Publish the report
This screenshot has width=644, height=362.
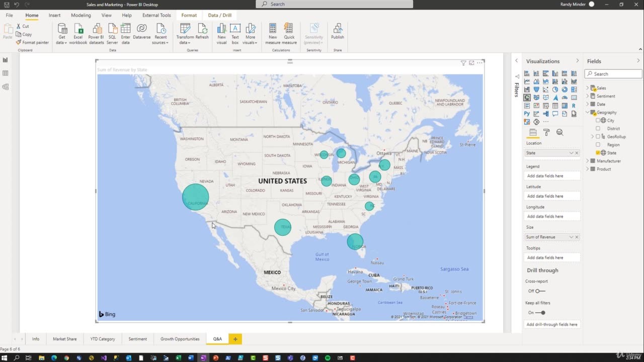pyautogui.click(x=338, y=31)
